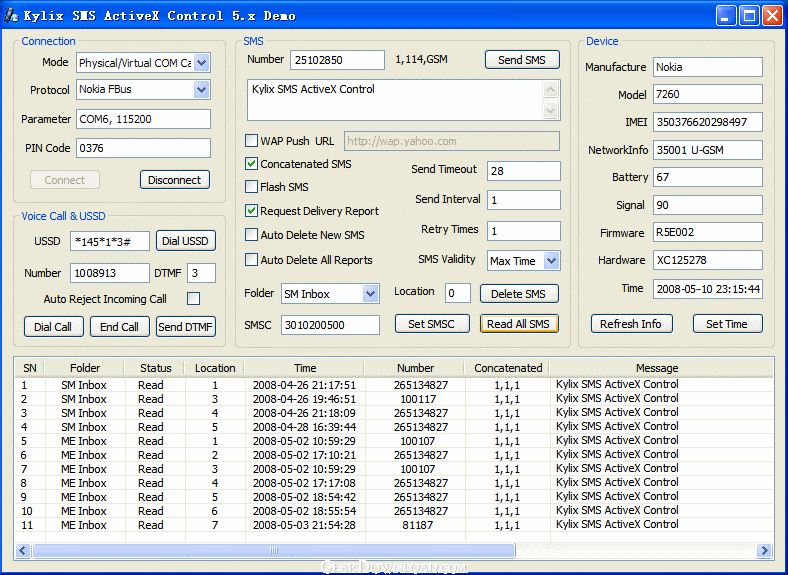
Task: Click the device Time field
Action: (708, 289)
